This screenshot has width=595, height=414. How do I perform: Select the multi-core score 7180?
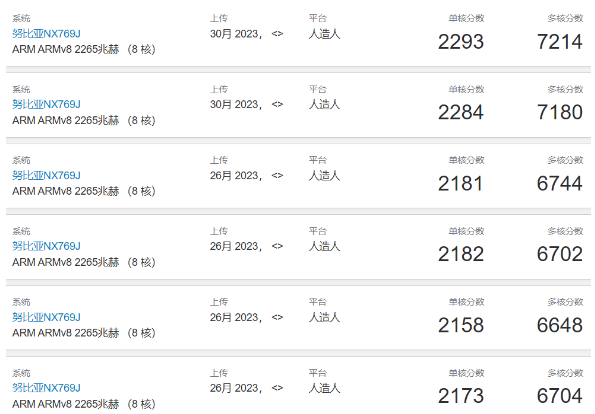pos(560,112)
